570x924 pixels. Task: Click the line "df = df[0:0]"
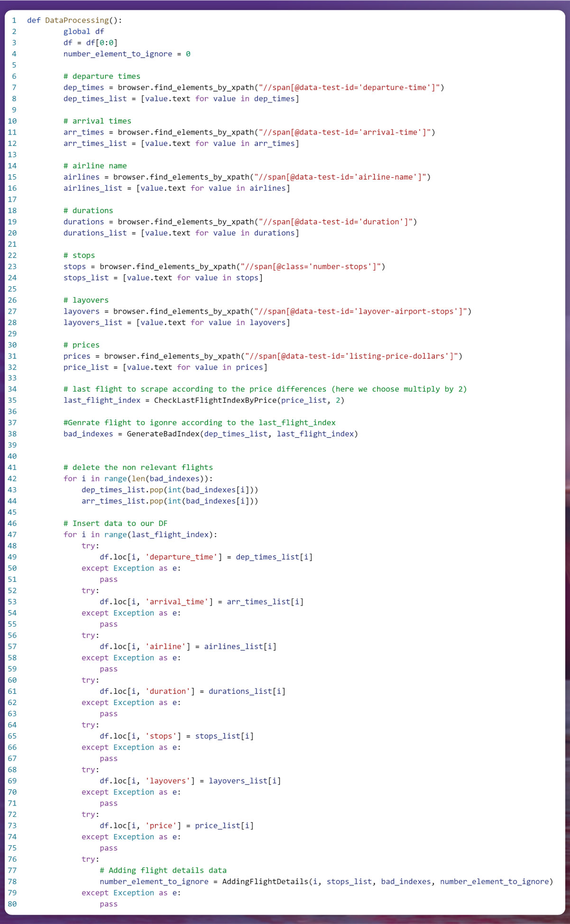(91, 43)
